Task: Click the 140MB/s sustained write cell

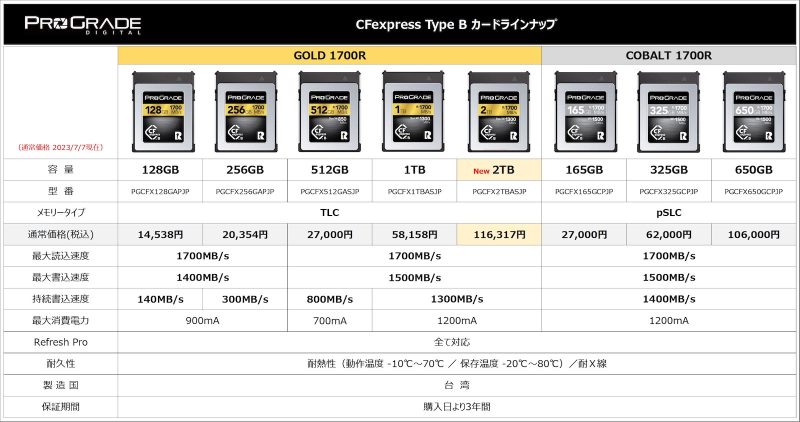Action: pos(160,299)
